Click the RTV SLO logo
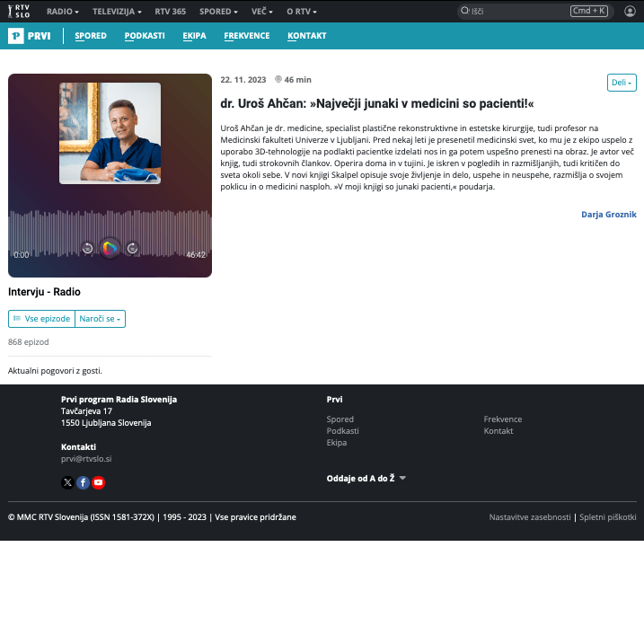The image size is (644, 644). (20, 11)
